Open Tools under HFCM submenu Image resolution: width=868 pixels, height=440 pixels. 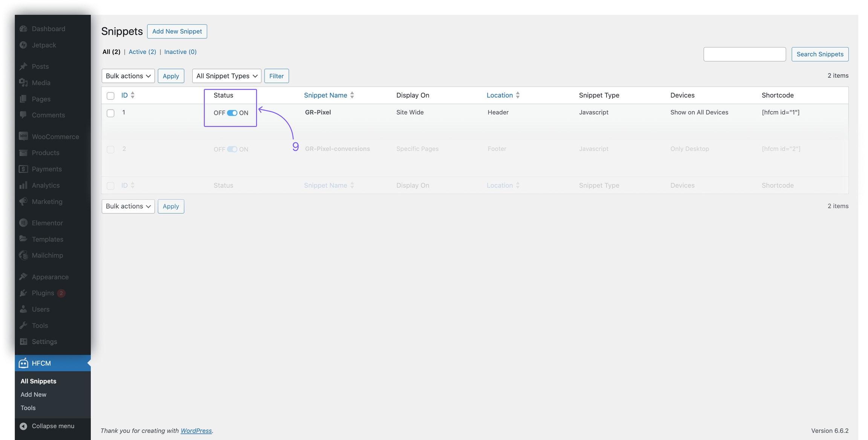[28, 408]
